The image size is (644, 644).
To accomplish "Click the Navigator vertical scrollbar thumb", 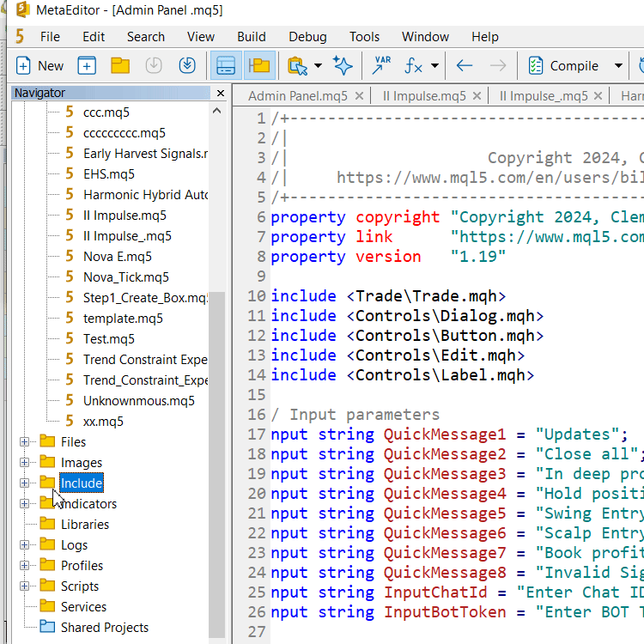I will [217, 464].
